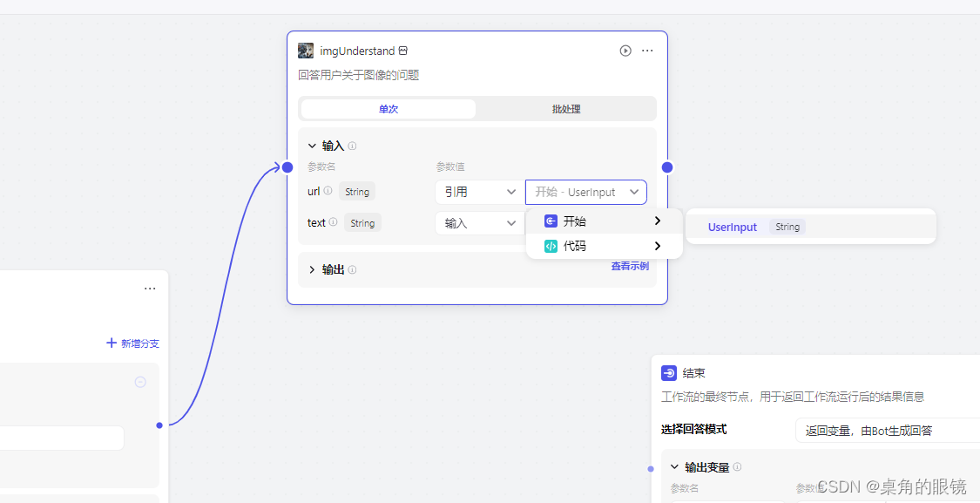The image size is (980, 503).
Task: Click the branch node output connection dot
Action: [x=159, y=425]
